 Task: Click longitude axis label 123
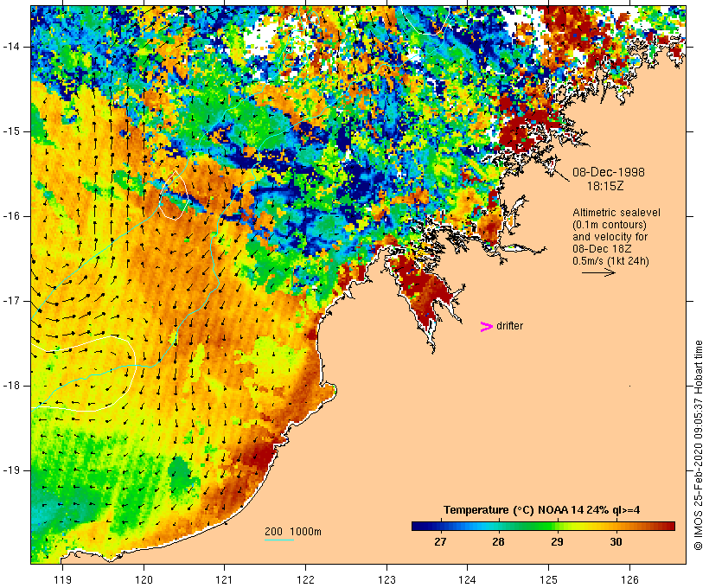click(x=386, y=579)
